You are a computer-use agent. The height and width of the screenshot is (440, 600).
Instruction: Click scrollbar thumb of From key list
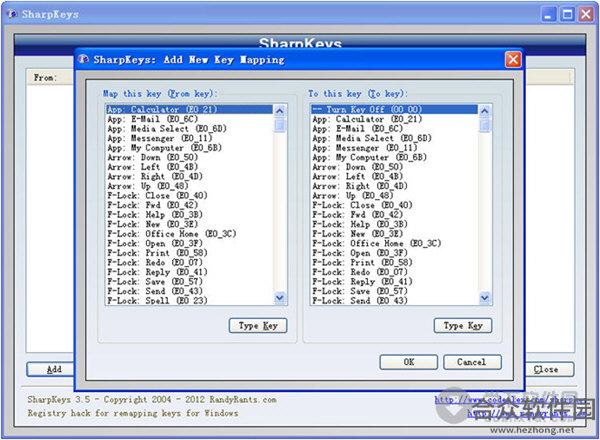click(280, 125)
